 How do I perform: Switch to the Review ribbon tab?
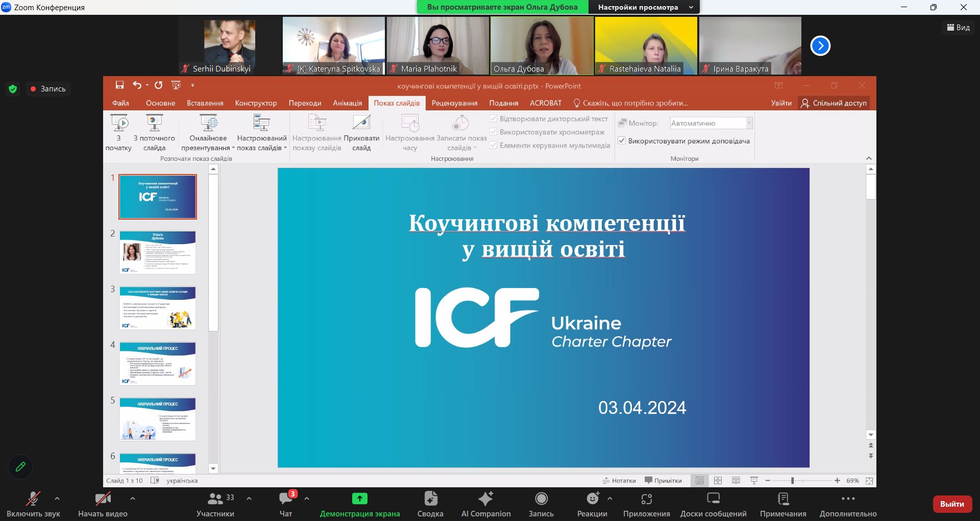click(x=455, y=103)
